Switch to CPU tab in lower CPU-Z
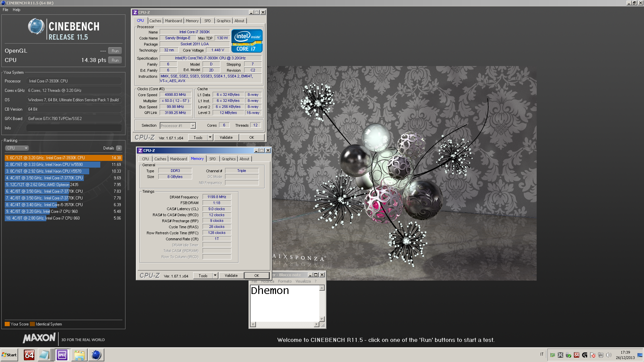This screenshot has width=644, height=362. (145, 159)
